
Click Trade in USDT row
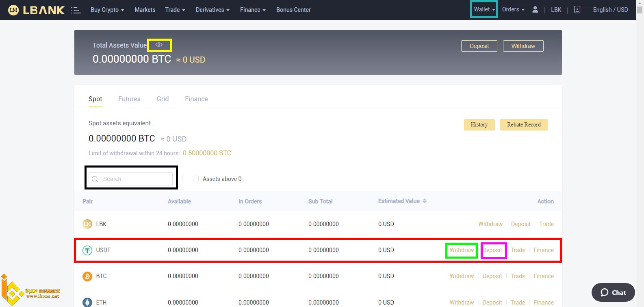pyautogui.click(x=518, y=250)
